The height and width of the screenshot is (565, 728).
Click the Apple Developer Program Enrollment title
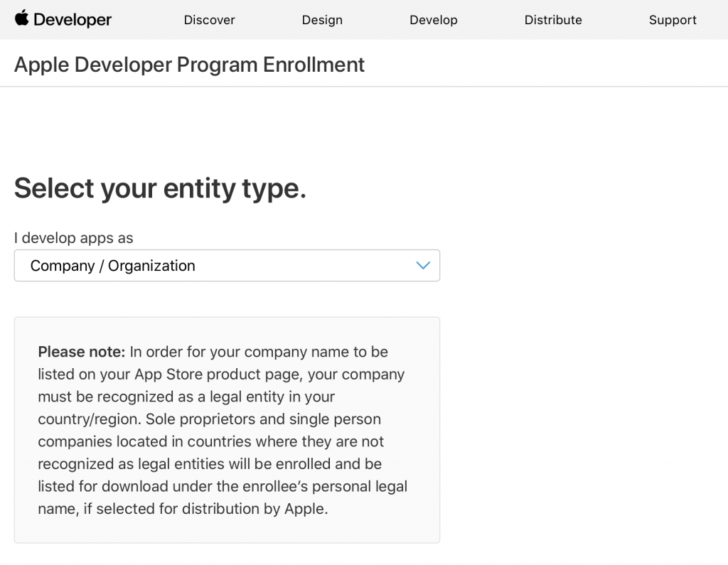click(x=189, y=65)
